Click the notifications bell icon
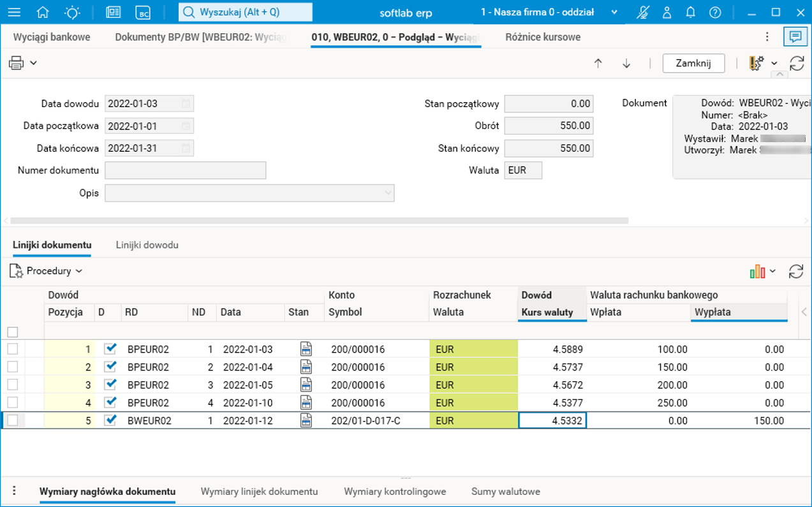This screenshot has width=812, height=507. point(690,12)
